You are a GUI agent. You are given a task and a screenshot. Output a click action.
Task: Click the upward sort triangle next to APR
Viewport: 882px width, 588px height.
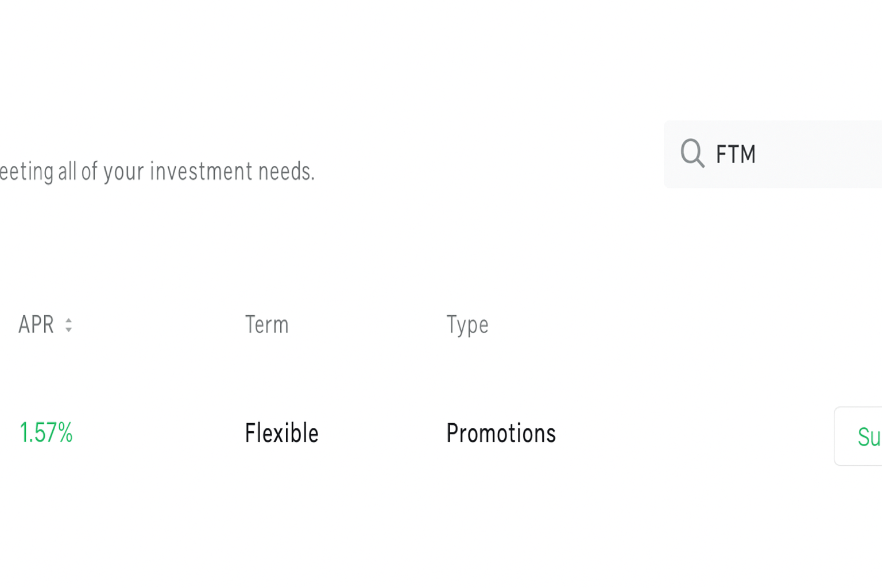(68, 320)
